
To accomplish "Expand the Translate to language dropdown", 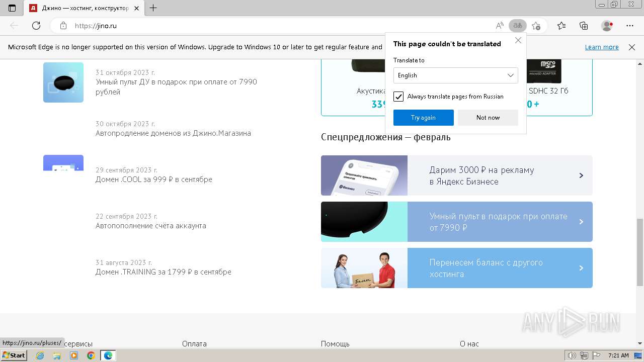I will click(456, 75).
